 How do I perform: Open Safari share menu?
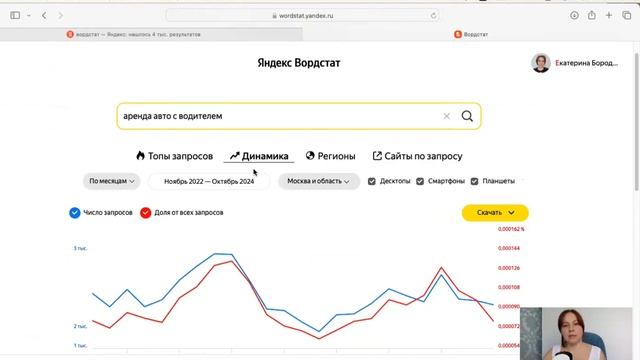[x=591, y=15]
